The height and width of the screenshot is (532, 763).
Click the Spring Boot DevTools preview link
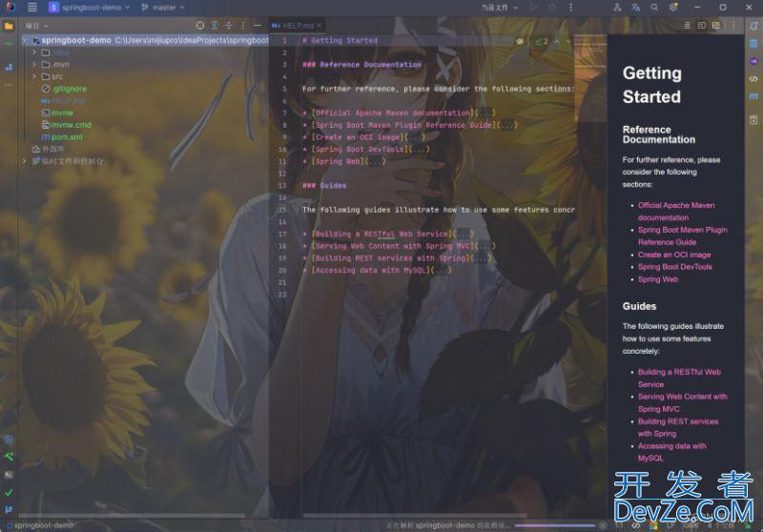674,267
